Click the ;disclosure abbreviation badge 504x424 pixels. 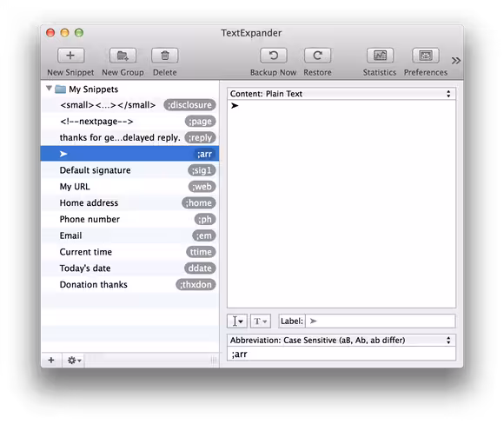click(189, 105)
